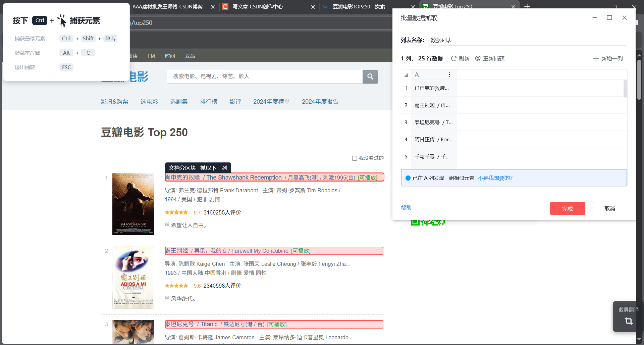Select data row 肖申克的救赎...
This screenshot has width=644, height=345.
tap(514, 88)
